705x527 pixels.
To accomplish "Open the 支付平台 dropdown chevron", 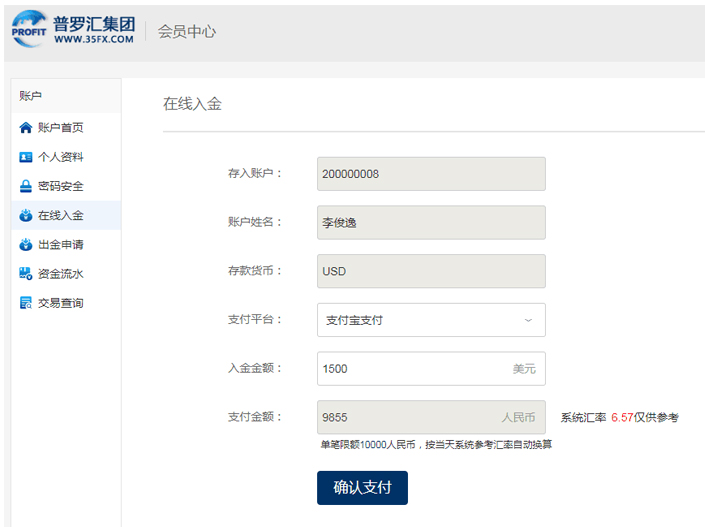I will pos(528,320).
